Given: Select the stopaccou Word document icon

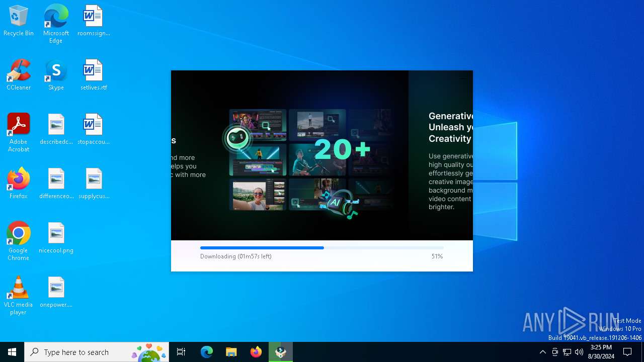Looking at the screenshot, I should click(x=94, y=130).
